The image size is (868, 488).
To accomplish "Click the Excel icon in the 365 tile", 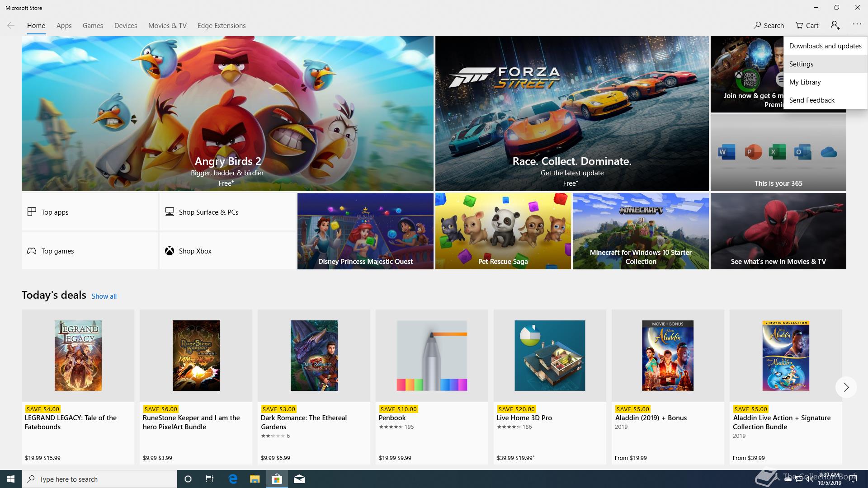I will point(777,152).
